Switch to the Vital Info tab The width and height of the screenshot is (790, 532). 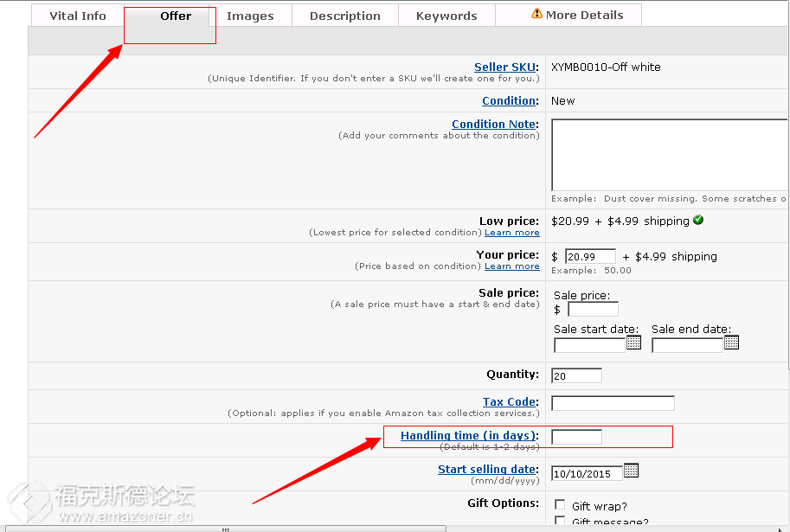(x=78, y=16)
